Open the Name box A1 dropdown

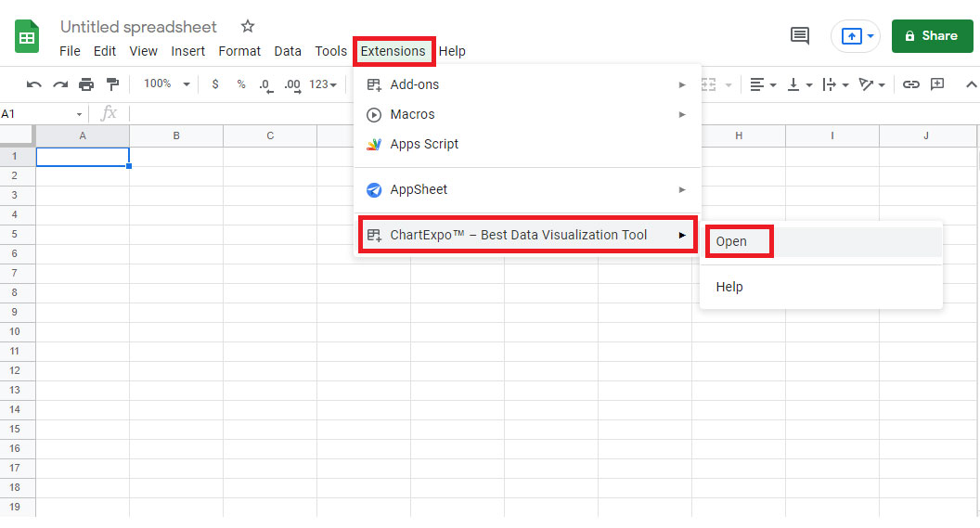coord(79,114)
